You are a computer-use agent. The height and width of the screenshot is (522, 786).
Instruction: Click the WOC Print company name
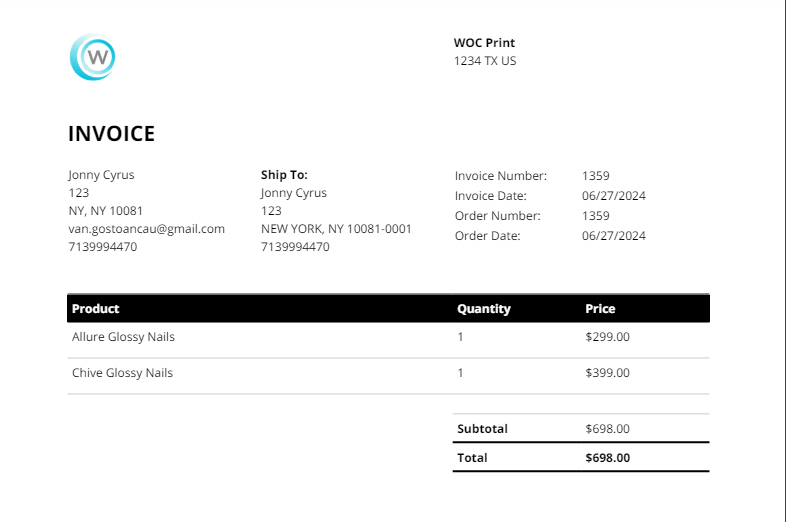pos(484,43)
